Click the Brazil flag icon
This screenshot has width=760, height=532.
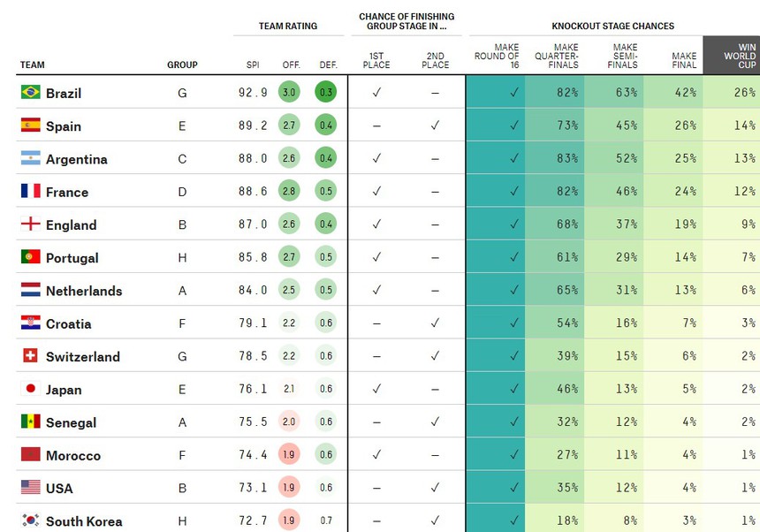click(30, 92)
